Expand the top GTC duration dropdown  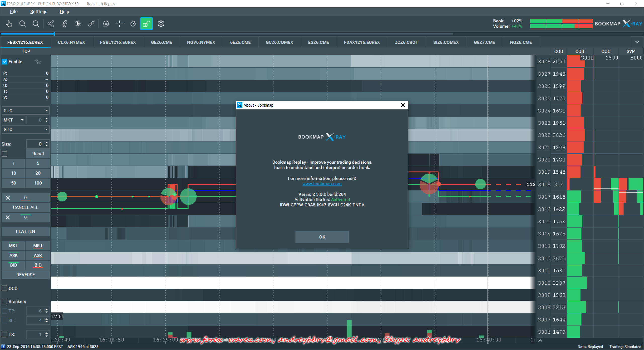point(25,110)
